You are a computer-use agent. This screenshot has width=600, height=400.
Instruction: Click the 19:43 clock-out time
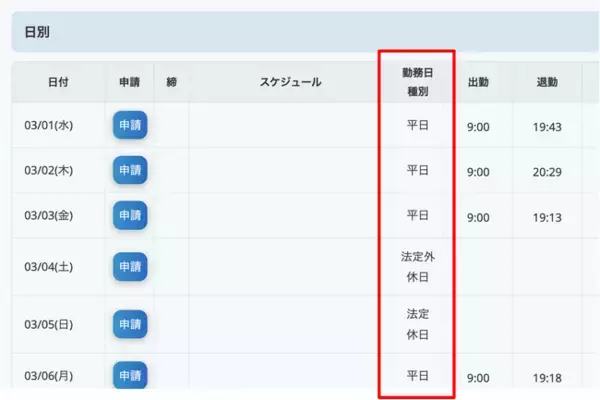547,126
